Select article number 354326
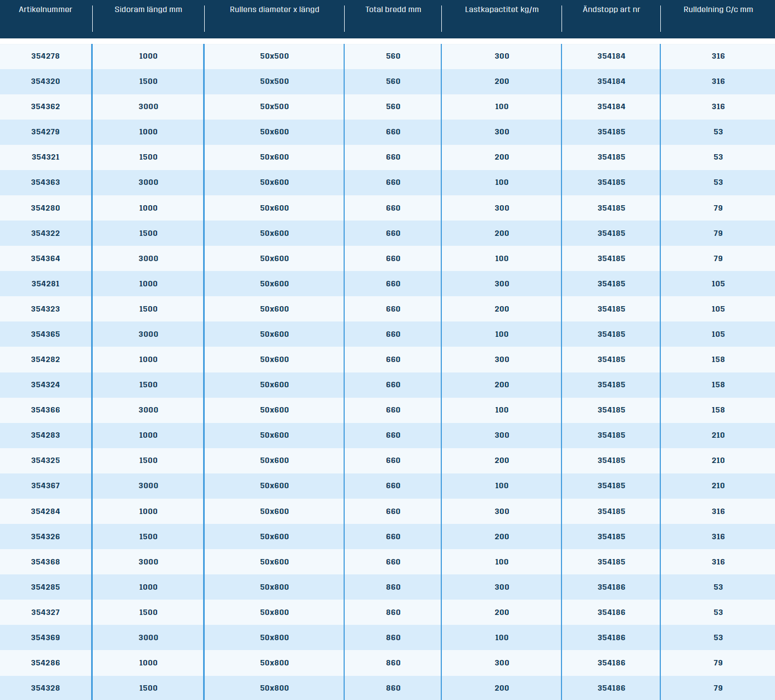Screen dimensions: 775x700 (46, 537)
